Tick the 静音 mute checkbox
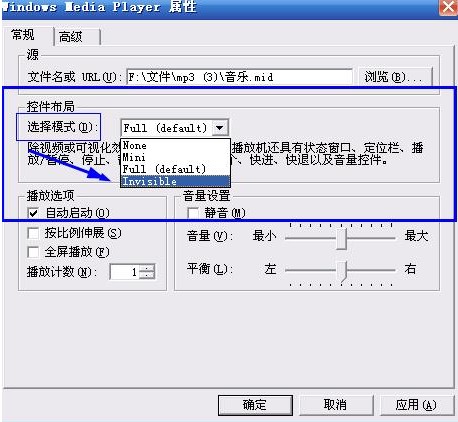The image size is (458, 422). point(193,213)
